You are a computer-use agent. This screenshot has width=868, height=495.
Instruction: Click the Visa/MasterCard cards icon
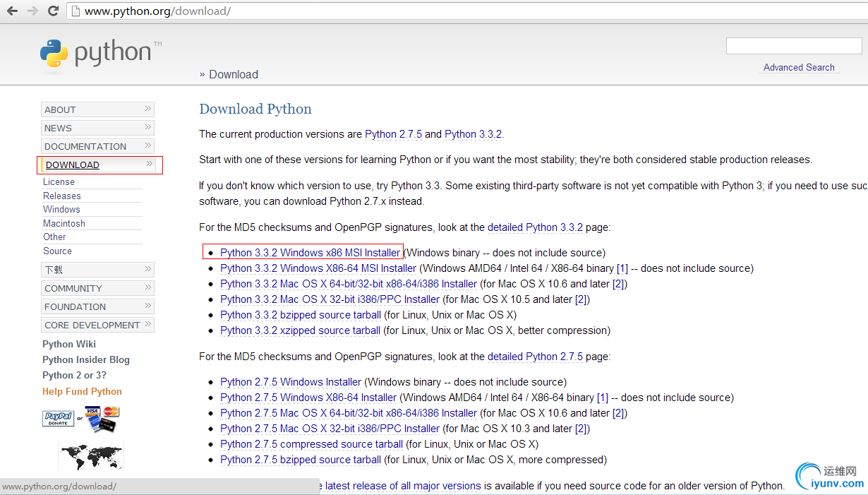[x=103, y=418]
